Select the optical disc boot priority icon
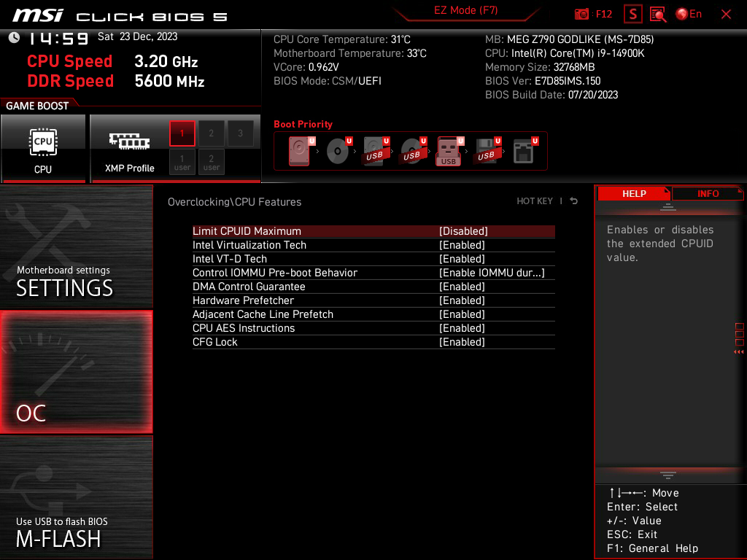This screenshot has width=747, height=560. click(338, 151)
